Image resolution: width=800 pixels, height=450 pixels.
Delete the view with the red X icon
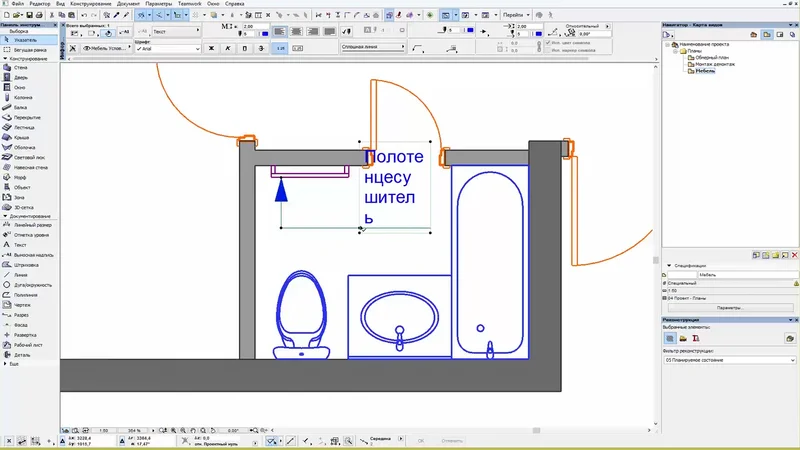point(794,255)
